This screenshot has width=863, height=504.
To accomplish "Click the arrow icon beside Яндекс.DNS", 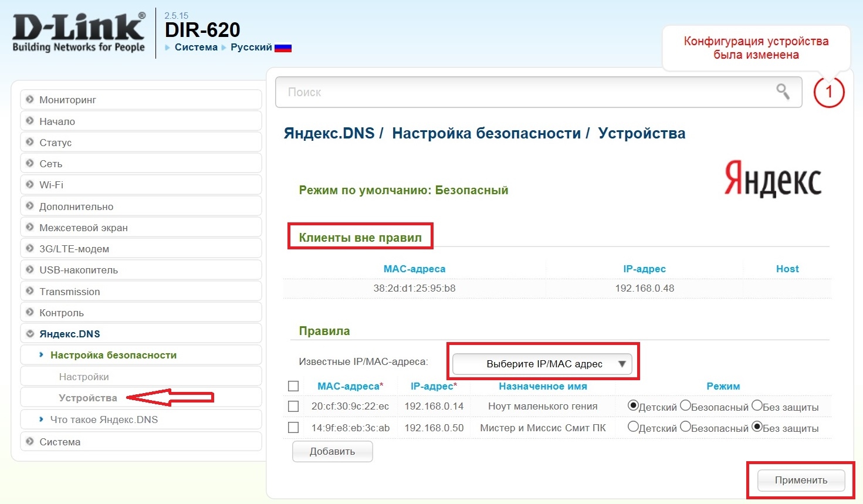I will tap(30, 334).
